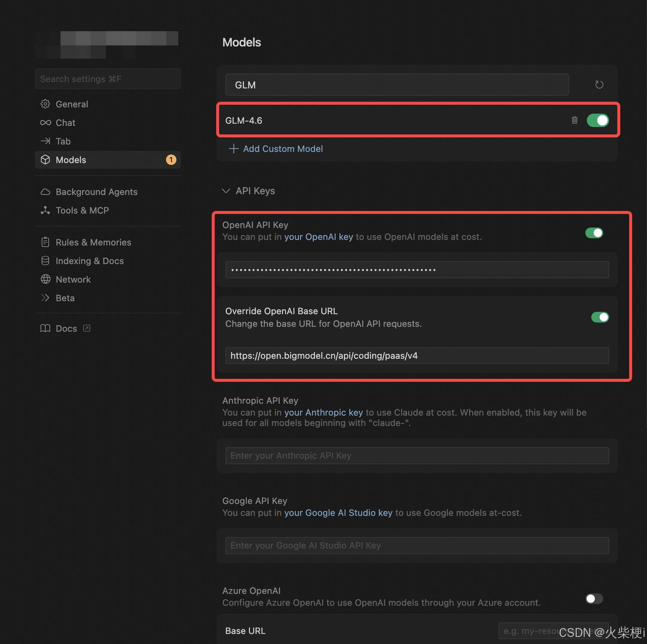This screenshot has width=647, height=644.
Task: Click the Docs book icon
Action: tap(45, 328)
